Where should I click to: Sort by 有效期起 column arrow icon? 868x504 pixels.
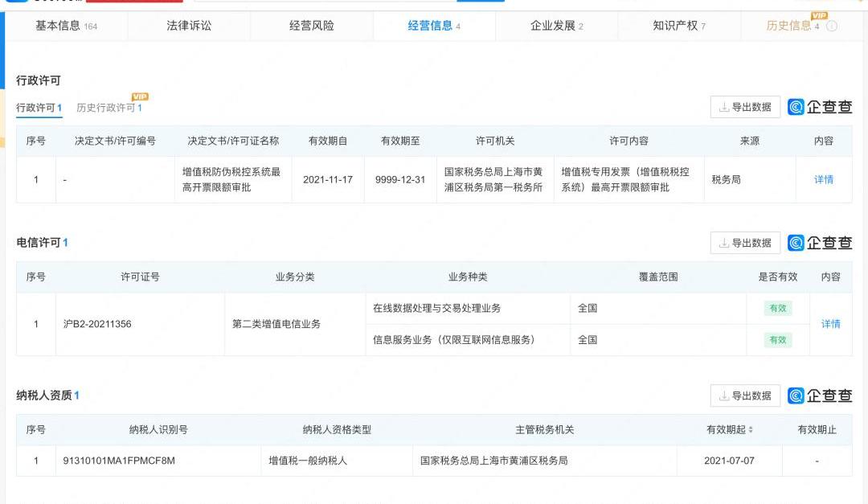coord(751,430)
